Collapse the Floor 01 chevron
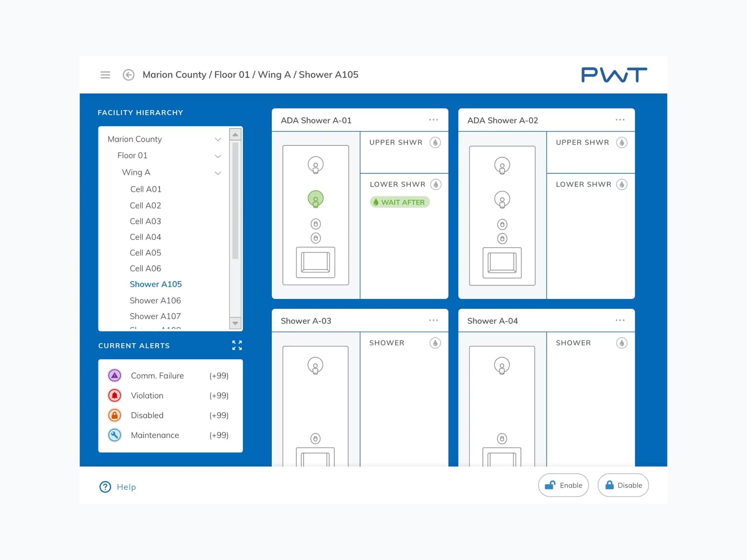747x560 pixels. pos(218,156)
